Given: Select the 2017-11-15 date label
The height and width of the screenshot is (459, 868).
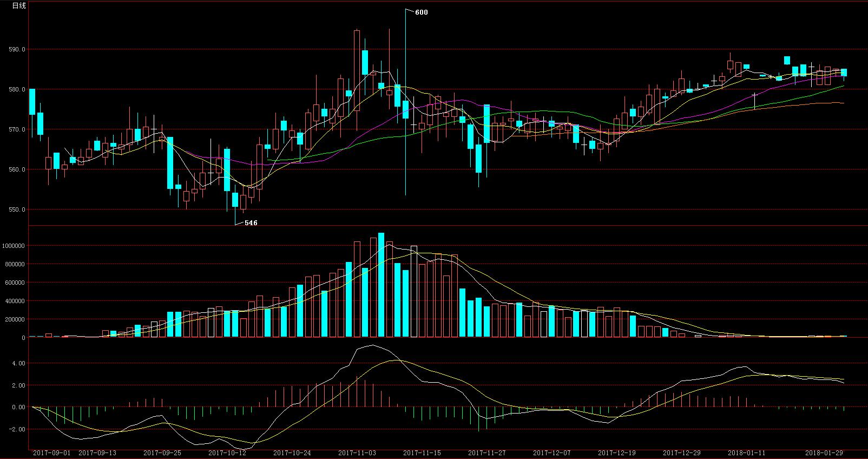Looking at the screenshot, I should (x=422, y=453).
